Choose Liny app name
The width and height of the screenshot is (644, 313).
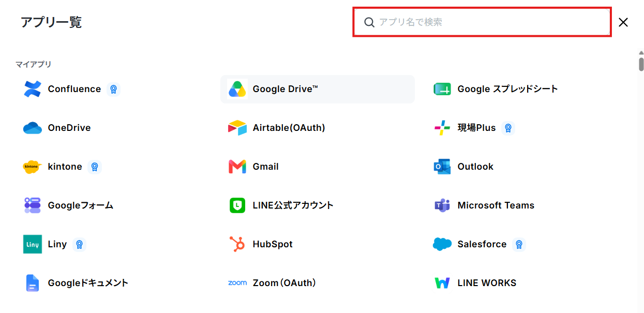(57, 244)
